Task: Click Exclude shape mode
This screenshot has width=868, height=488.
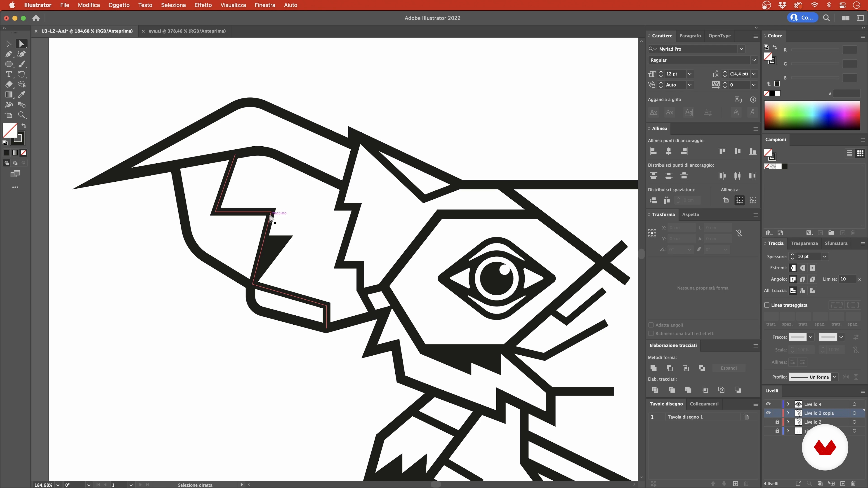Action: pyautogui.click(x=702, y=368)
